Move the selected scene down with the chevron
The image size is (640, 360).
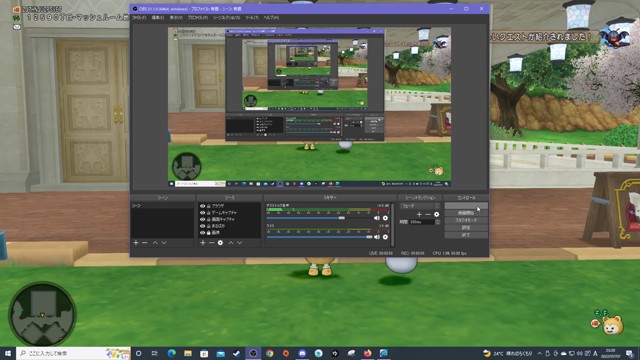click(x=164, y=242)
